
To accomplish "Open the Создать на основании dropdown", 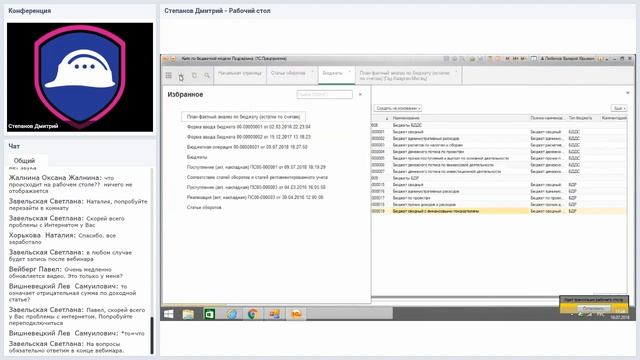I will pos(398,108).
